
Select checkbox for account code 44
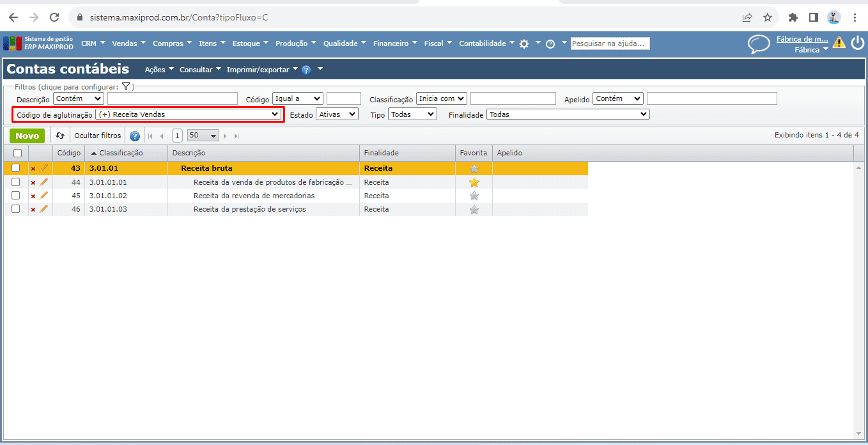16,182
